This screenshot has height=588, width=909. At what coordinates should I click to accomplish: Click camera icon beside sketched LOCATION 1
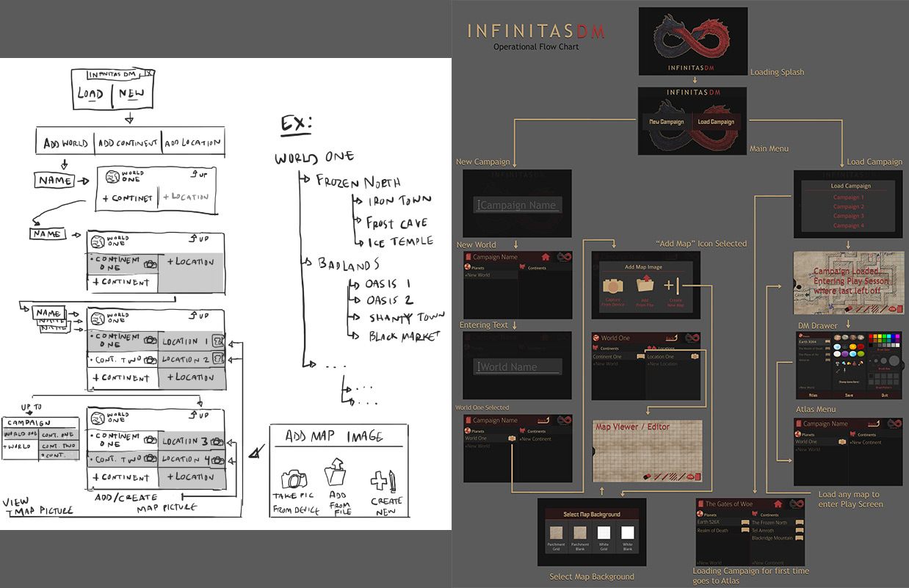pos(217,341)
